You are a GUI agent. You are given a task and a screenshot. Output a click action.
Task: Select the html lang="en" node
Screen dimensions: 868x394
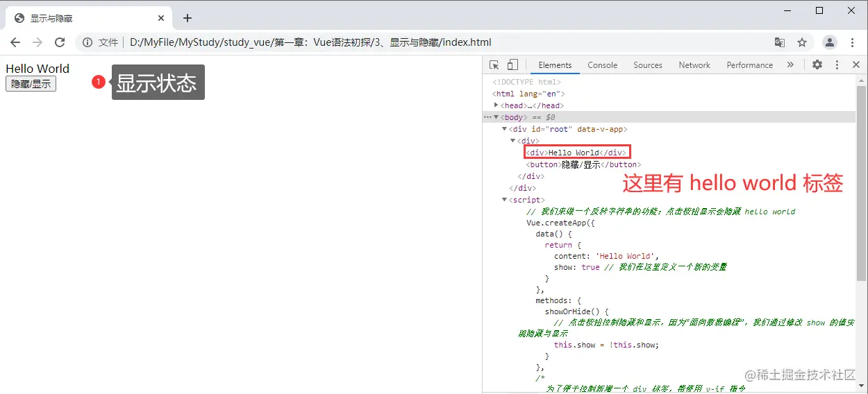(528, 94)
